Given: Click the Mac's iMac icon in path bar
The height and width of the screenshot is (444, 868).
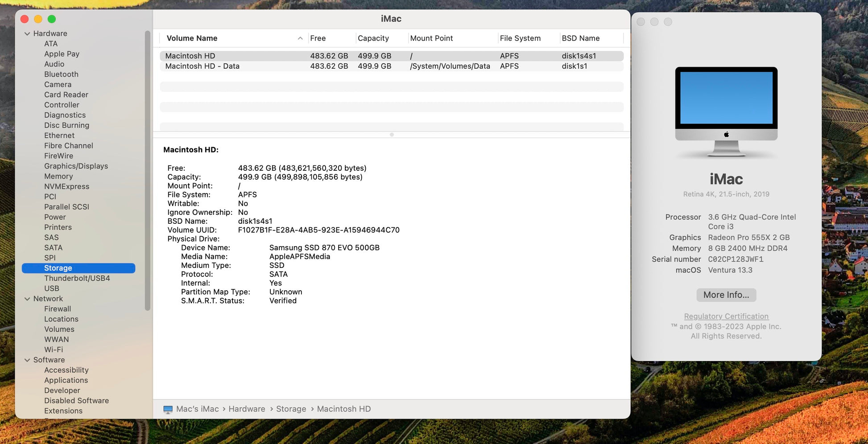Looking at the screenshot, I should click(168, 409).
